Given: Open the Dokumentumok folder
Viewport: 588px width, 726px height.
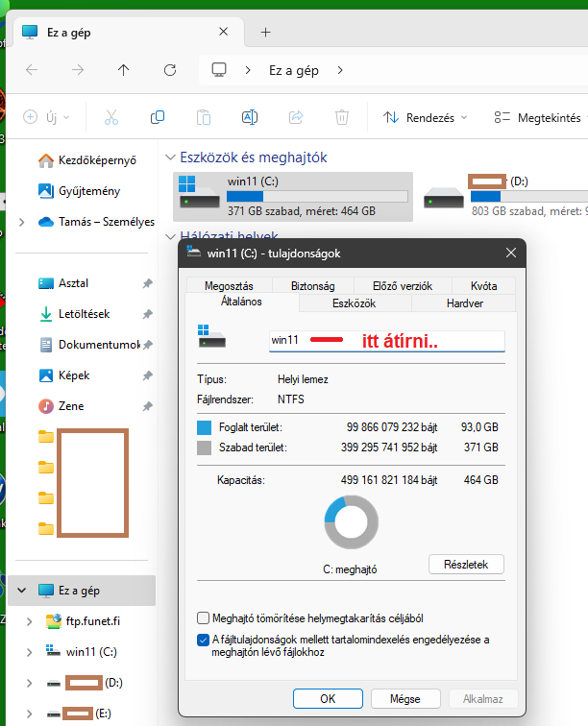Looking at the screenshot, I should 89,345.
